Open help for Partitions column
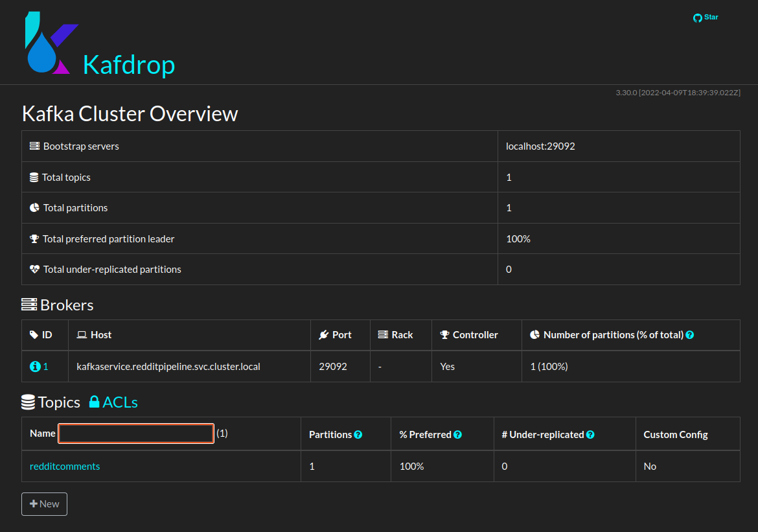The image size is (758, 532). (358, 435)
